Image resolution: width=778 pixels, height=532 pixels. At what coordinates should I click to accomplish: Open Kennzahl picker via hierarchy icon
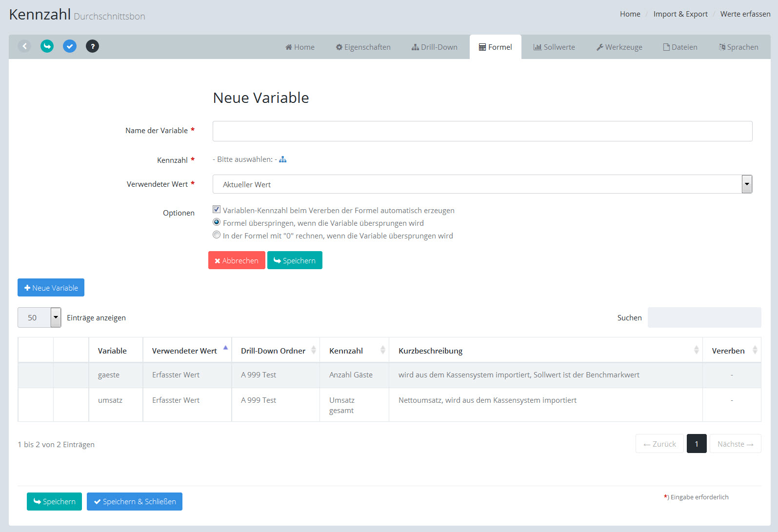click(x=283, y=159)
